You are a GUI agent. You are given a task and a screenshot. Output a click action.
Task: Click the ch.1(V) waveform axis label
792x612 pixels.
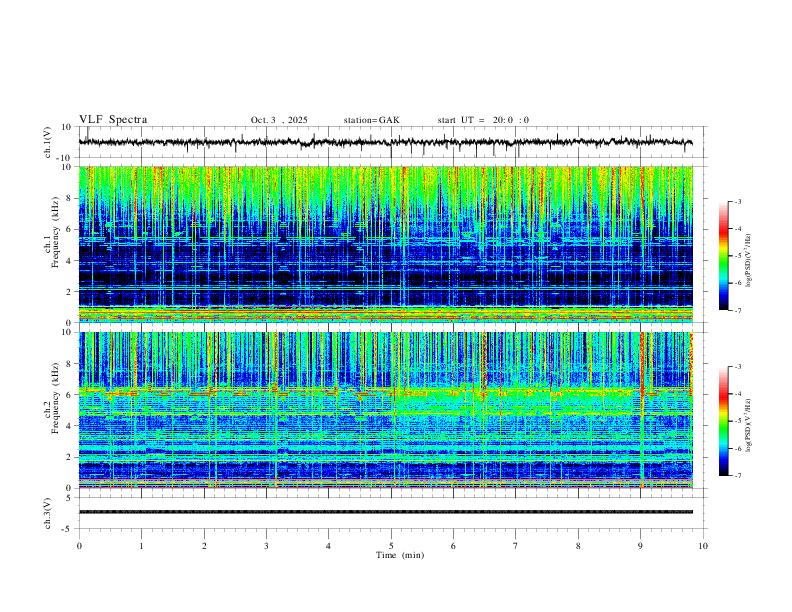click(x=48, y=142)
